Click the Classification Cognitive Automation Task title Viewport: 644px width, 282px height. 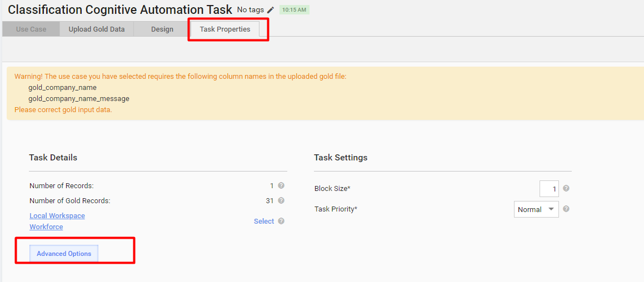click(120, 10)
